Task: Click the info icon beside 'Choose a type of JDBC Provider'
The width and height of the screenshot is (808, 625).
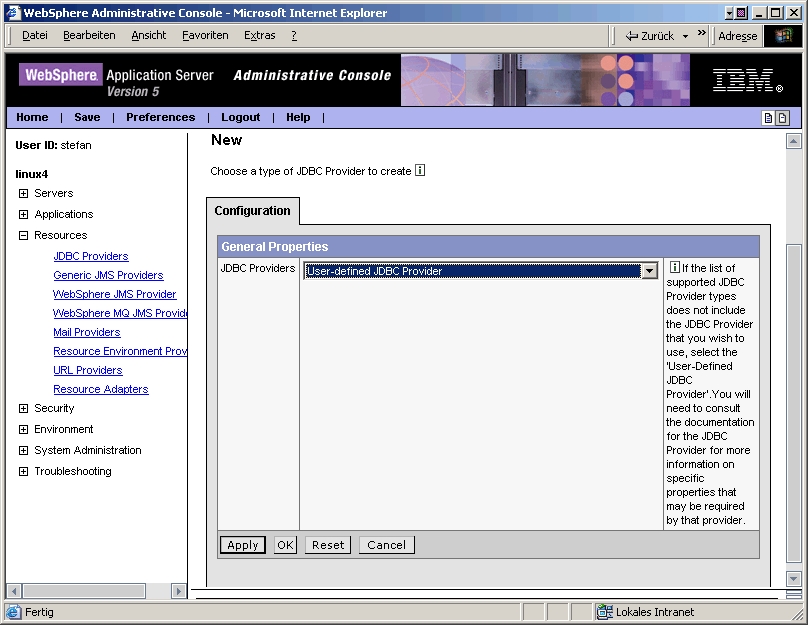Action: (x=420, y=170)
